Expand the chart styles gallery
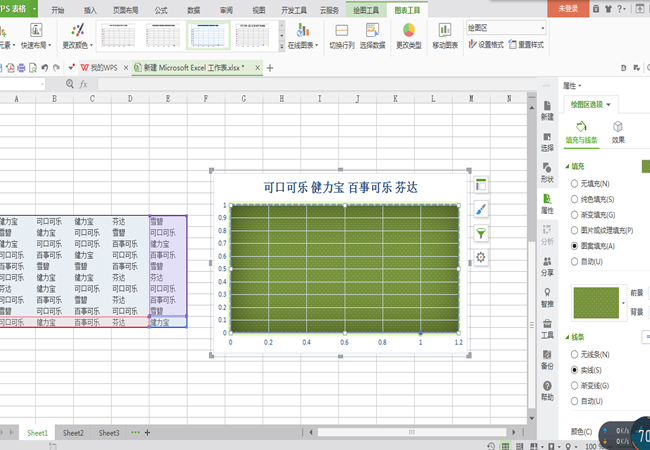This screenshot has height=450, width=650. (x=281, y=46)
